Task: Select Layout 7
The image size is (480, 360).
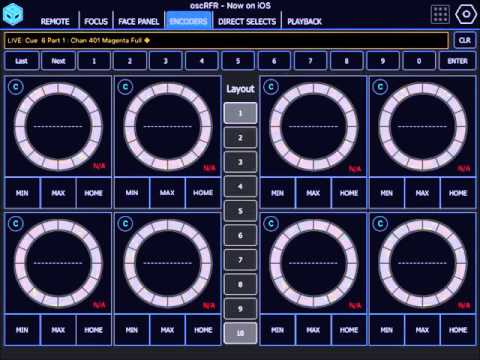Action: click(x=240, y=260)
